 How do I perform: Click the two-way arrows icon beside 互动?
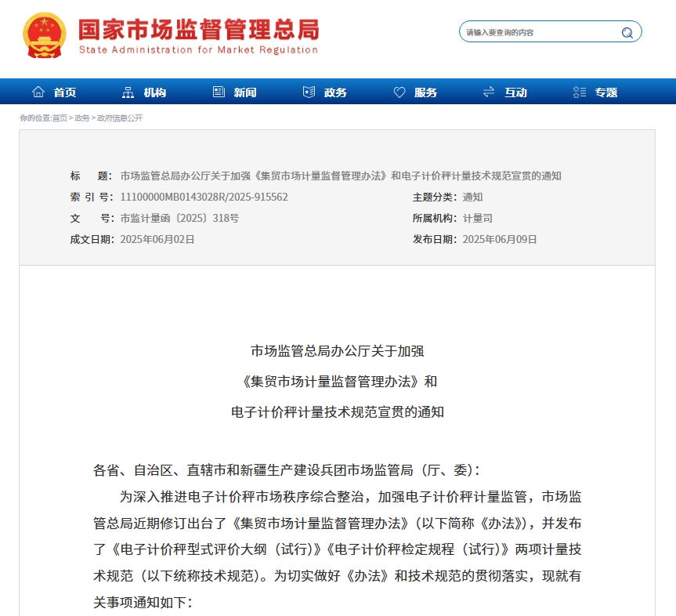[x=489, y=92]
